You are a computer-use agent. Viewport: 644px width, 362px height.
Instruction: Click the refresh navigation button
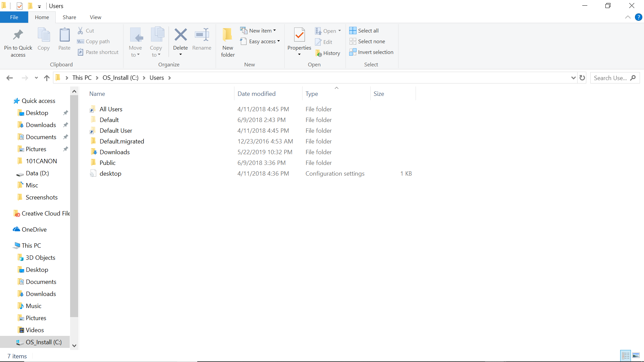(582, 78)
